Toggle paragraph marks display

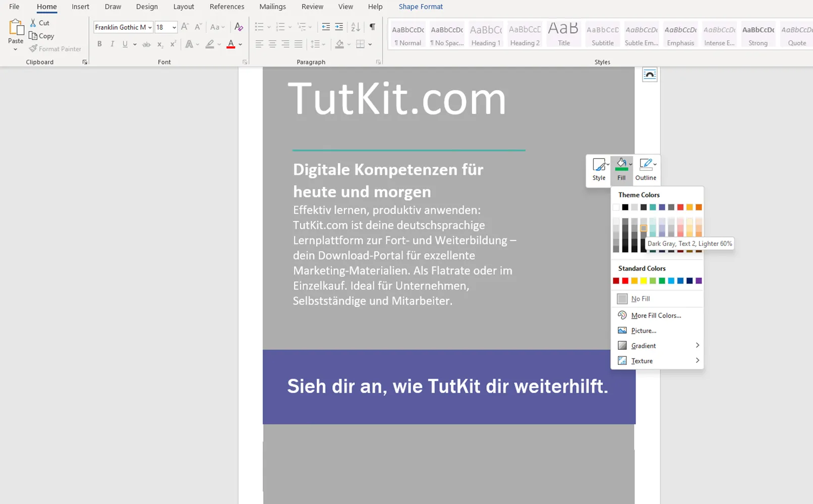point(372,27)
